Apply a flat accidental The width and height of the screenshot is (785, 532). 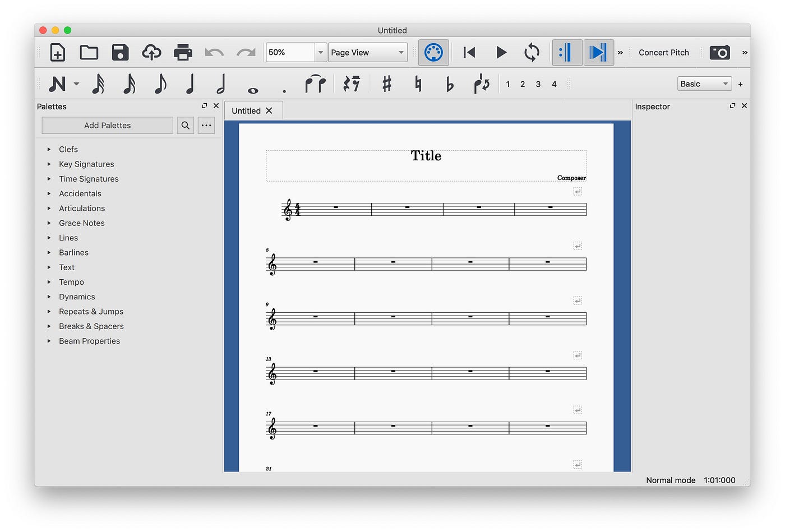click(x=449, y=84)
